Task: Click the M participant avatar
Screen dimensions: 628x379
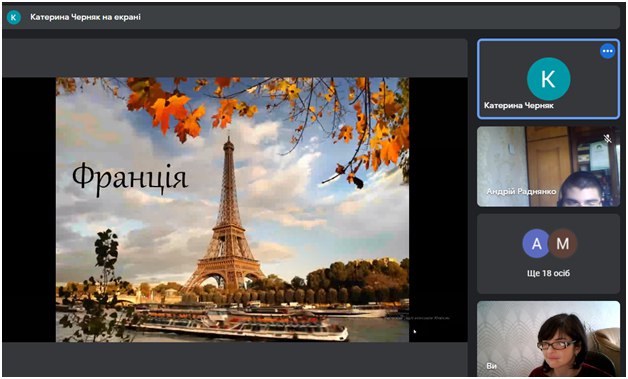Action: pyautogui.click(x=563, y=244)
